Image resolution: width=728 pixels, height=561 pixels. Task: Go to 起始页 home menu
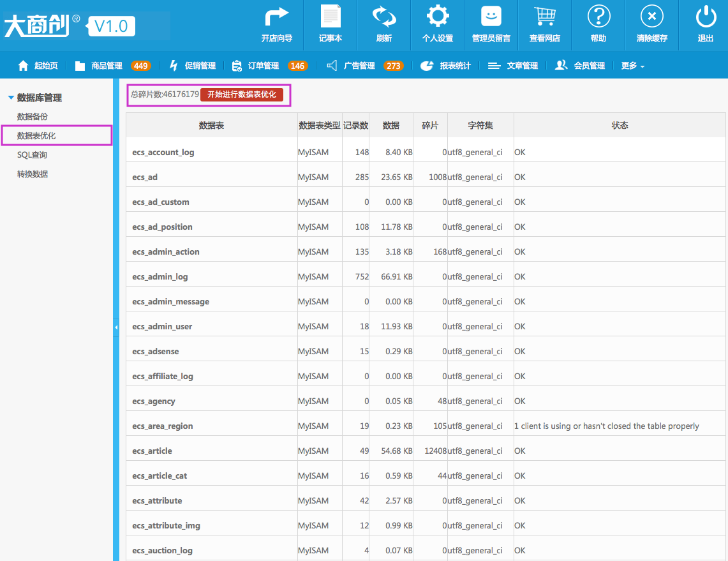38,66
